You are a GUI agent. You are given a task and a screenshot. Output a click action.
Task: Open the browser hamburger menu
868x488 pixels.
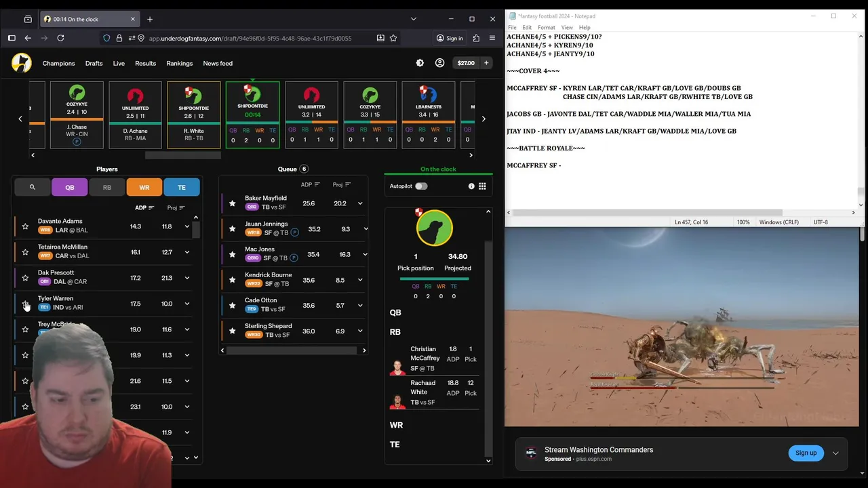click(x=492, y=38)
